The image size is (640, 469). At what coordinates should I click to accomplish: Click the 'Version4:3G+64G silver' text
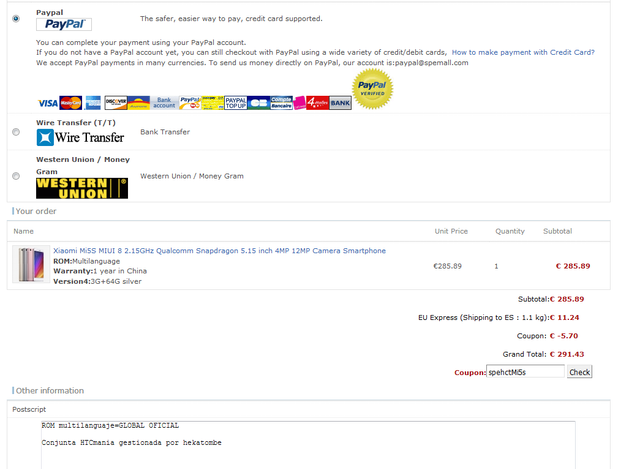pos(98,281)
